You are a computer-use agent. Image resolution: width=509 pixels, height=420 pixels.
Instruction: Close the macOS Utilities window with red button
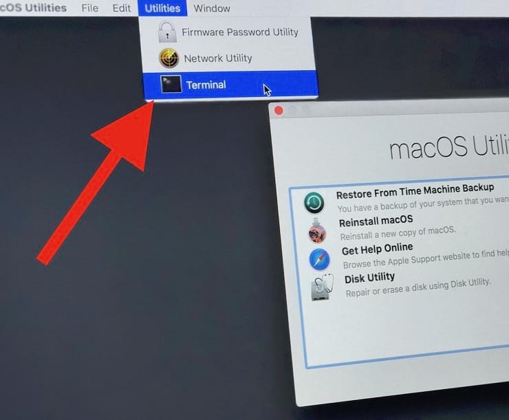click(x=279, y=111)
